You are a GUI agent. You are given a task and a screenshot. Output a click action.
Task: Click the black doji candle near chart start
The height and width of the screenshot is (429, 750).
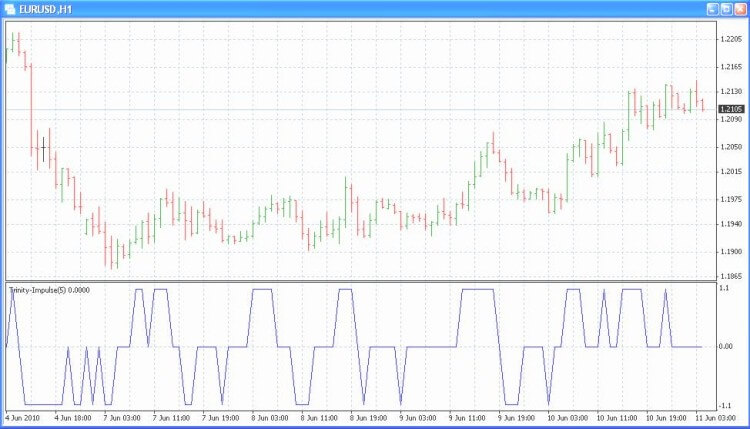pyautogui.click(x=44, y=149)
